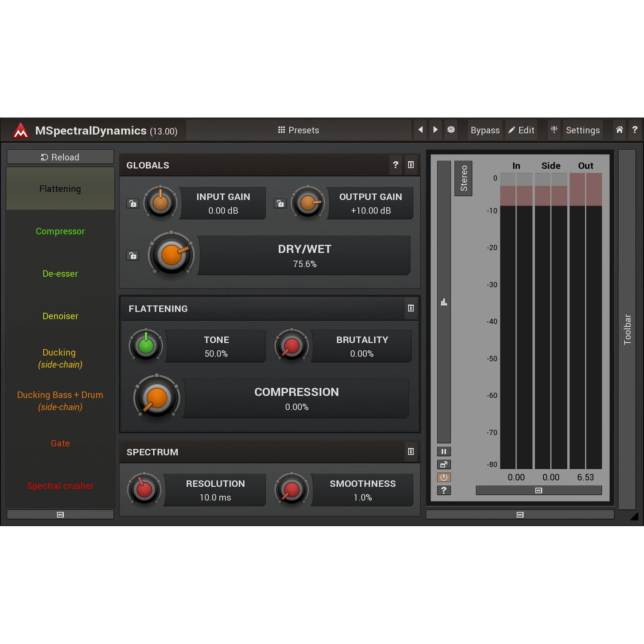Image resolution: width=644 pixels, height=644 pixels.
Task: Click the randomize preset dice icon
Action: (451, 130)
